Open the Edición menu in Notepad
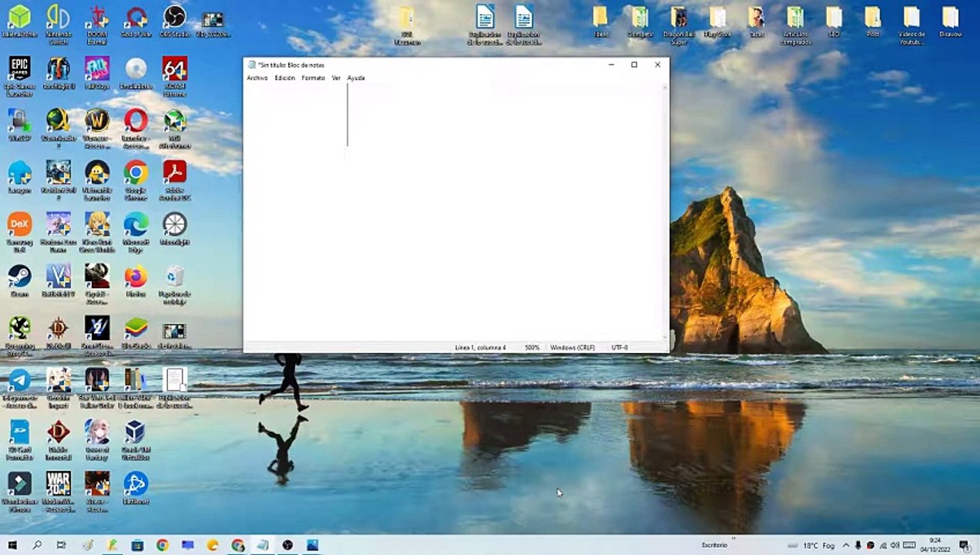The width and height of the screenshot is (980, 555). (x=284, y=78)
